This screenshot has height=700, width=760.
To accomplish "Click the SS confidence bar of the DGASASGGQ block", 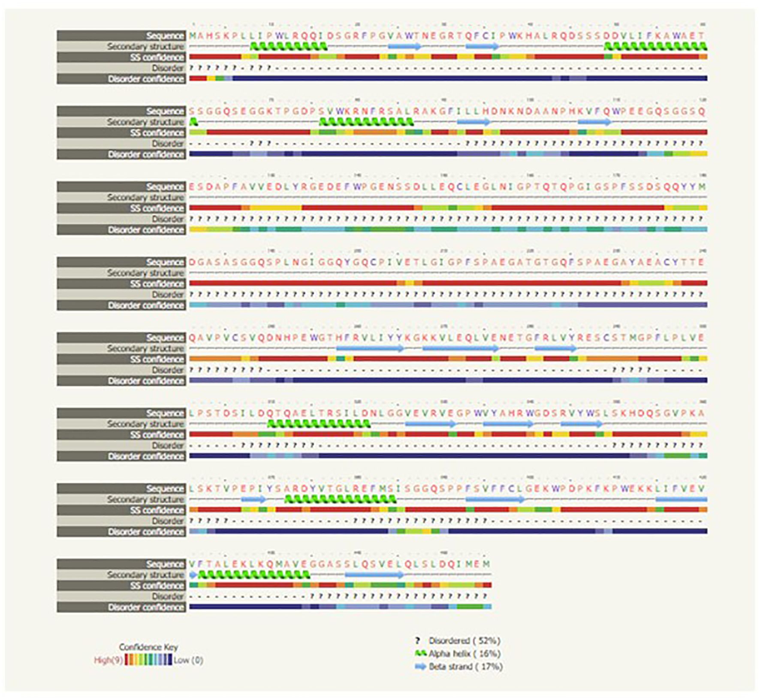I will coord(448,283).
